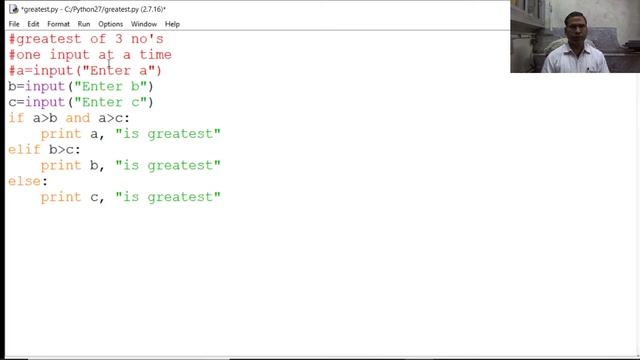
Task: Click the 'elif b>c:' line
Action: [44, 150]
